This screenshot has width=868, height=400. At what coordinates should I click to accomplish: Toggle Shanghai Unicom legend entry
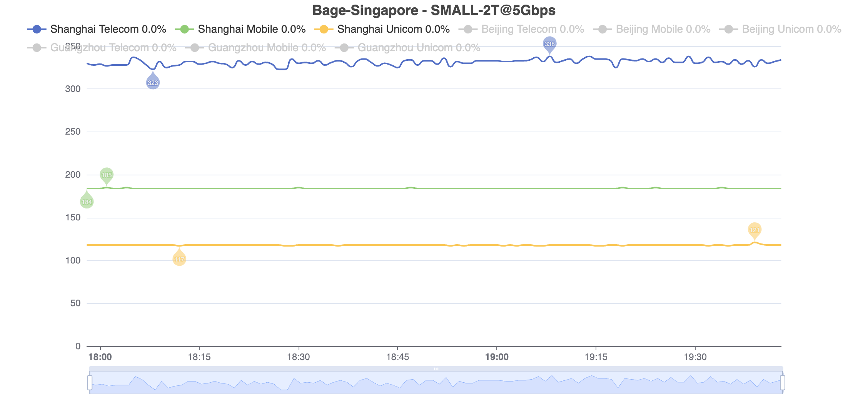[382, 29]
